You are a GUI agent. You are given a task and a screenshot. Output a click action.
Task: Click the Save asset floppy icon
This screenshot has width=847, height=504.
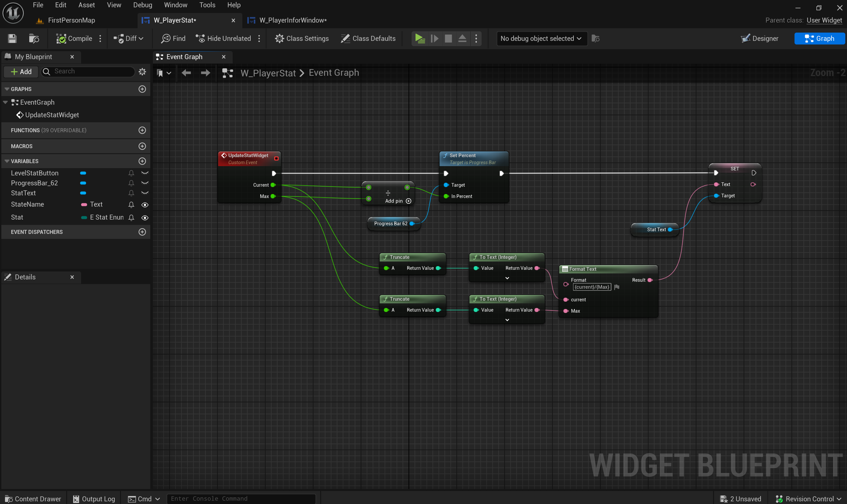click(12, 39)
